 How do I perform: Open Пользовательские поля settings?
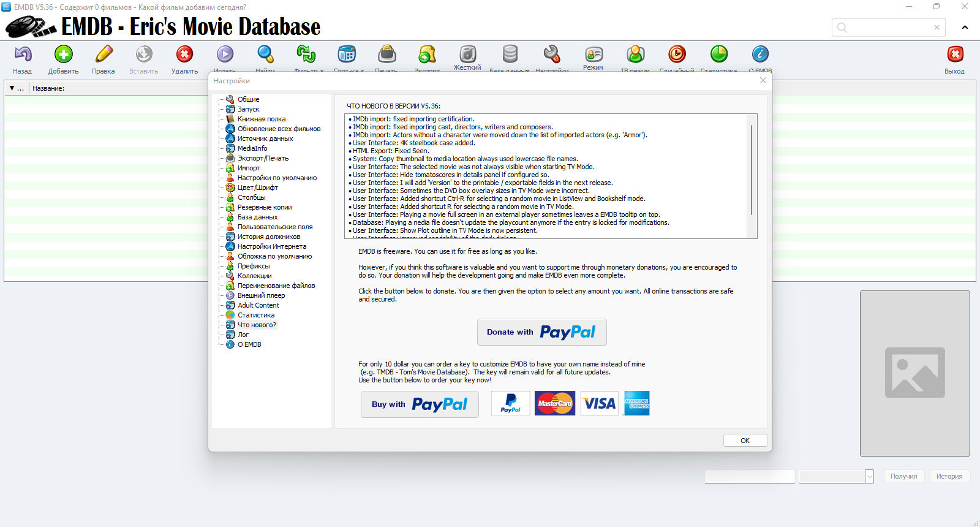pyautogui.click(x=275, y=227)
